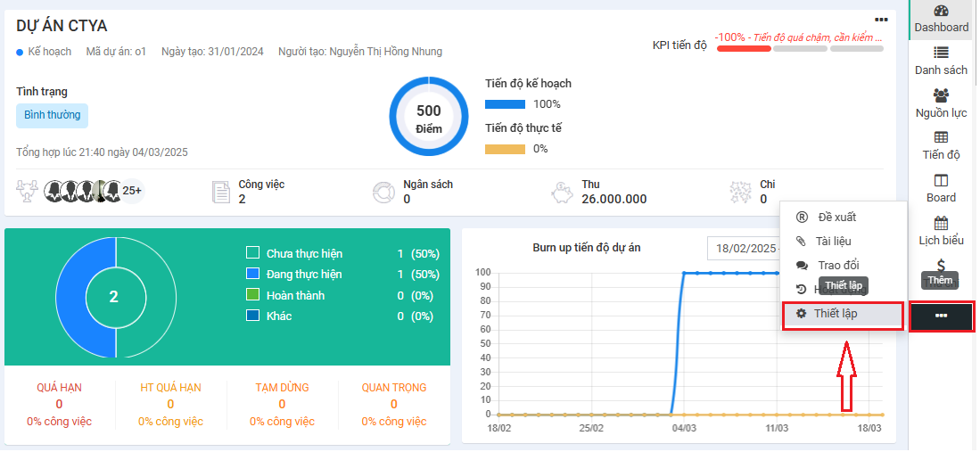
Task: Open Nguồn lực resources icon
Action: tap(941, 95)
